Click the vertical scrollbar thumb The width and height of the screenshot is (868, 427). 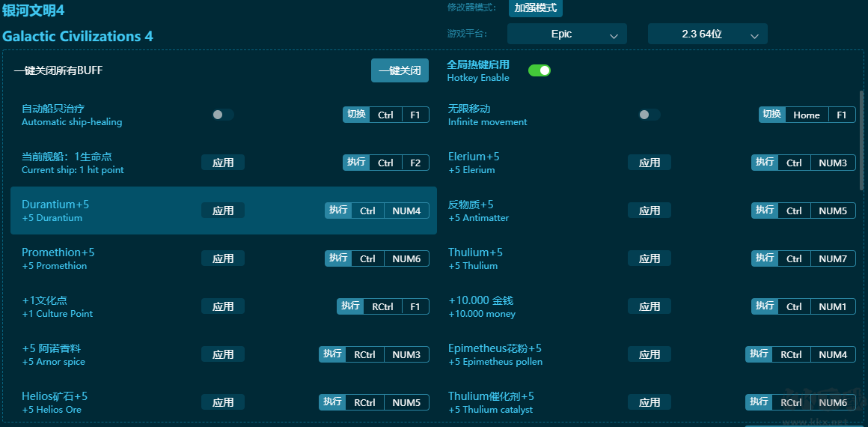tap(861, 140)
